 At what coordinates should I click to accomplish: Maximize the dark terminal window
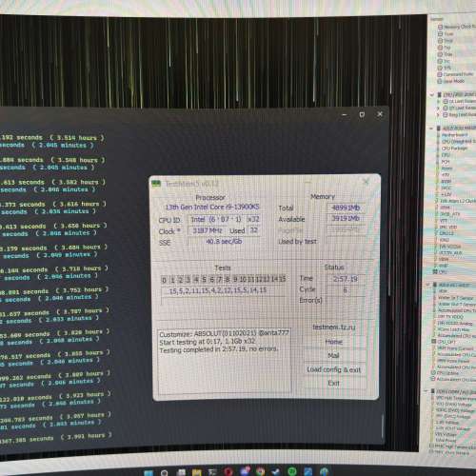[362, 114]
